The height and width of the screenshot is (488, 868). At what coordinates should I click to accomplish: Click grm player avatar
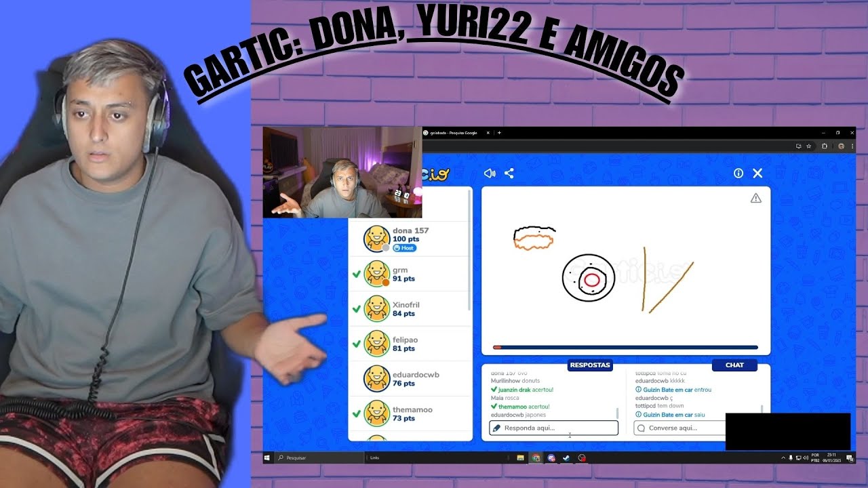(x=376, y=274)
